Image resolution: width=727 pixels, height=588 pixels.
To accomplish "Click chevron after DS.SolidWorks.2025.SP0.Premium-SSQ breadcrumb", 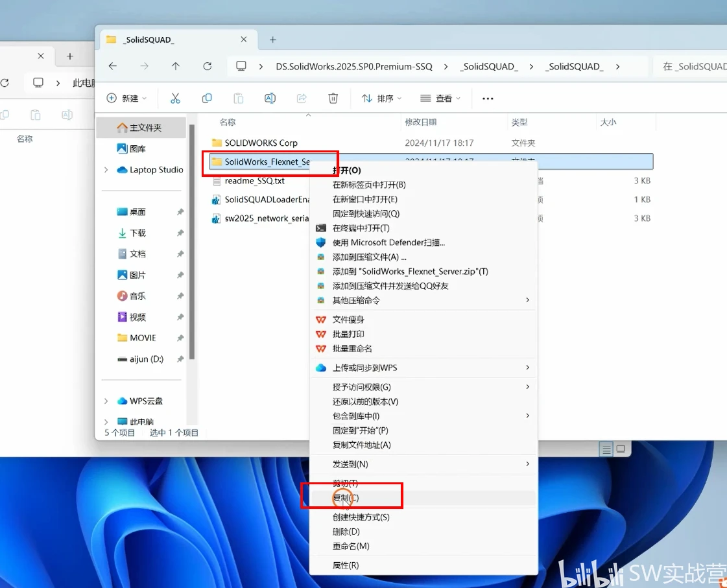I will [446, 67].
